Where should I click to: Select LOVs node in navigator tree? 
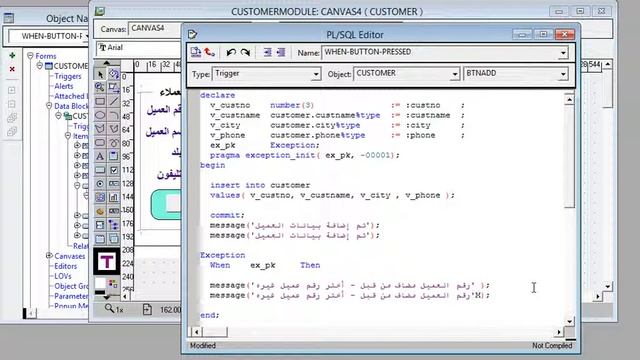coord(63,276)
